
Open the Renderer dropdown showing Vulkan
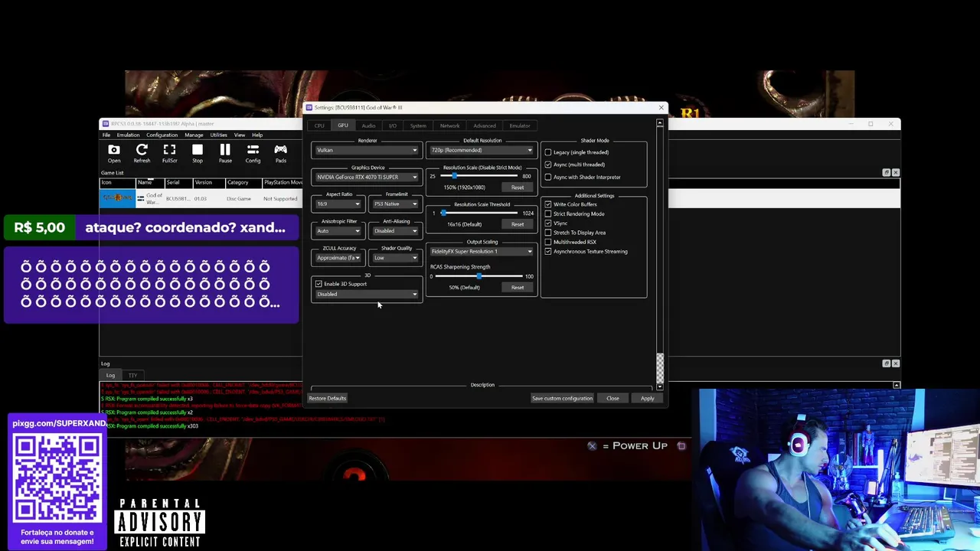367,150
